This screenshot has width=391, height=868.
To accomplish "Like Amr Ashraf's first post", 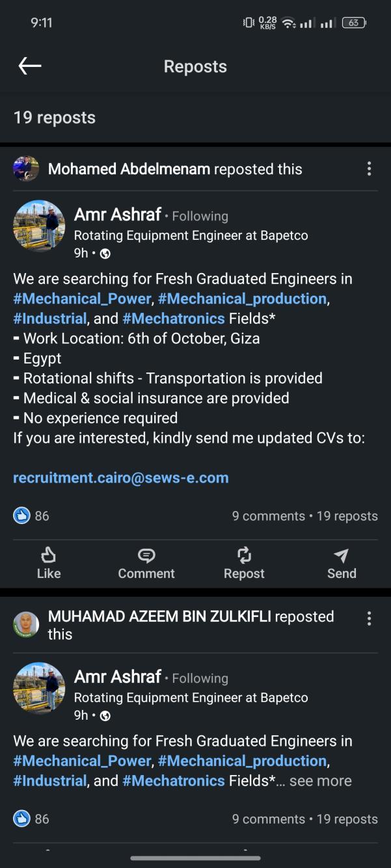I will point(48,562).
